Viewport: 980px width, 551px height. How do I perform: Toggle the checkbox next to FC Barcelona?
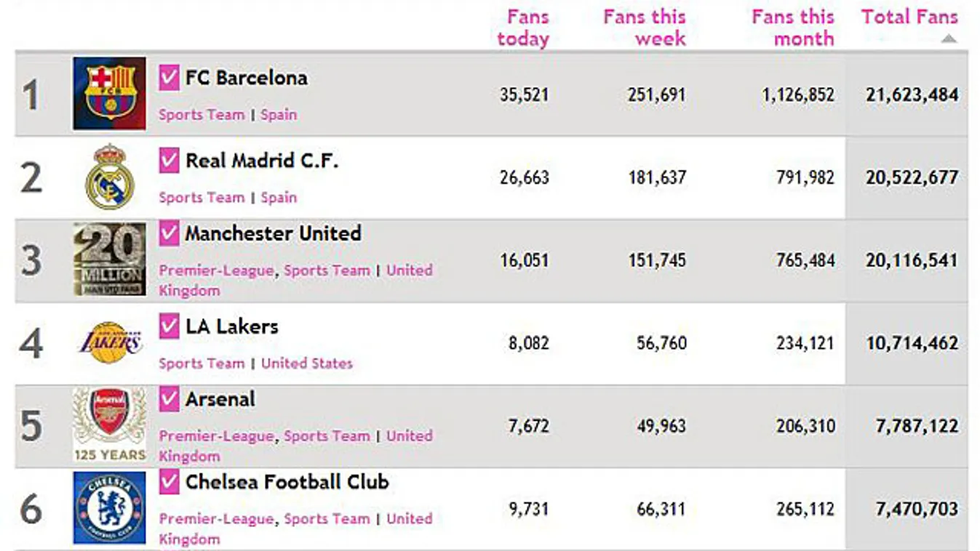point(169,78)
